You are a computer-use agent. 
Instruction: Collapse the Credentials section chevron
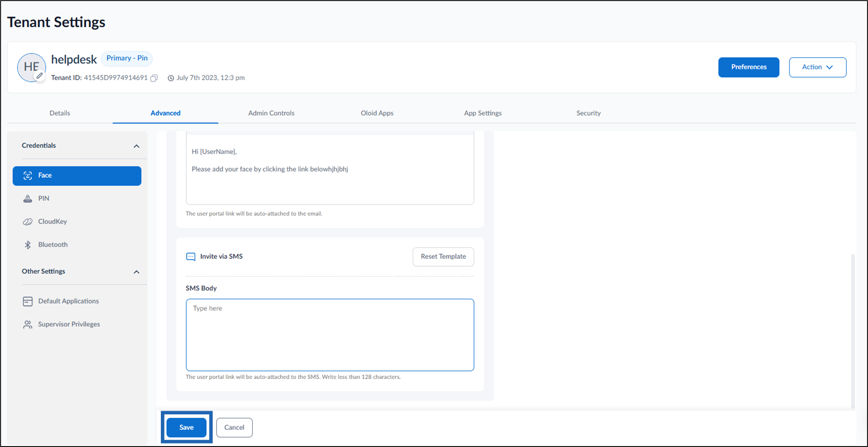click(136, 146)
